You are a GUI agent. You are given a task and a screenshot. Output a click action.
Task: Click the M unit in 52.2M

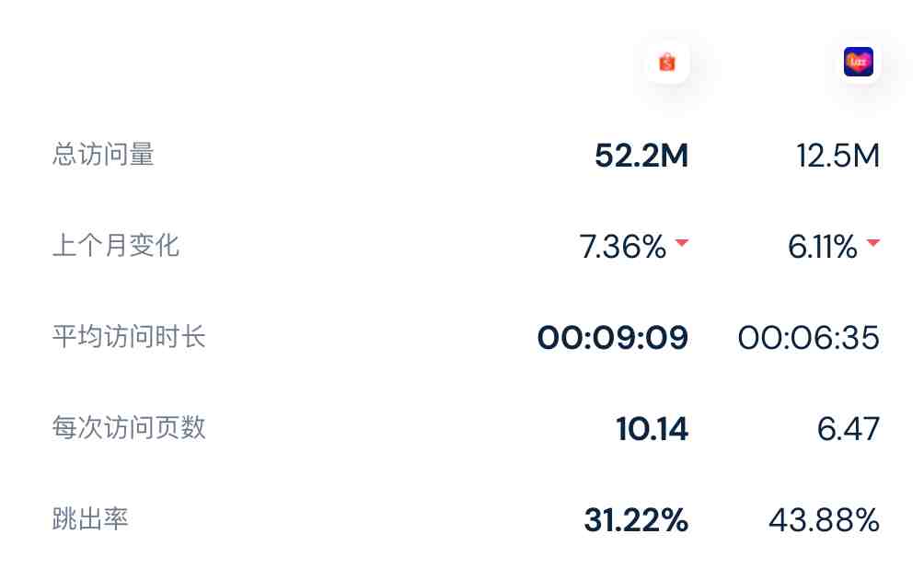[x=674, y=156]
